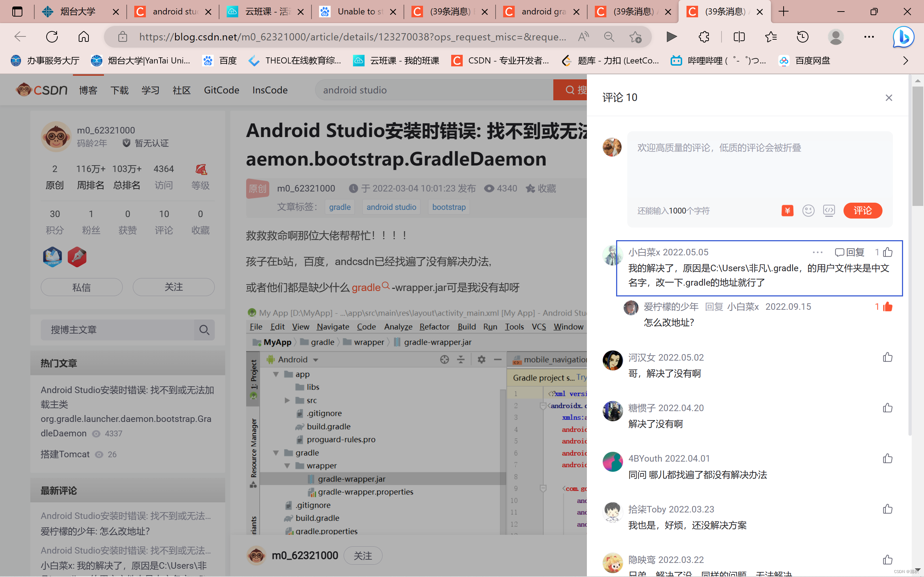This screenshot has width=924, height=577.
Task: Select the 博客 tab in CSDN navigation
Action: (x=88, y=90)
